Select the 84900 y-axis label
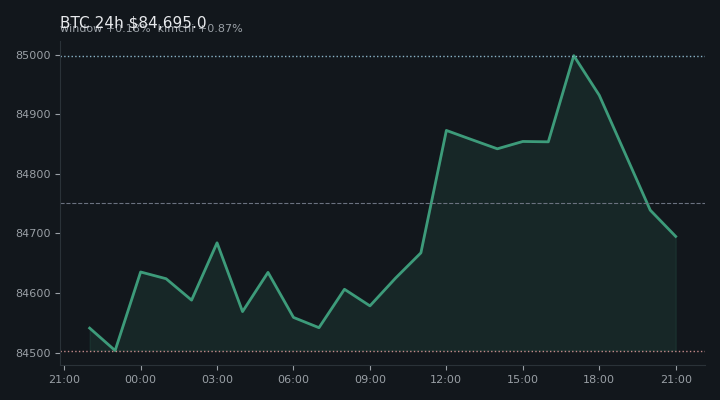Screen dimensions: 720x400 (33, 114)
